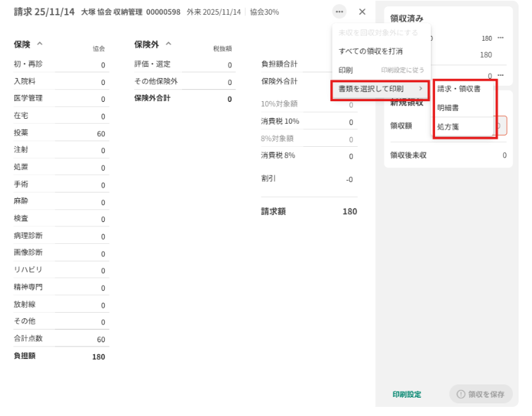The height and width of the screenshot is (416, 532).
Task: Choose 印刷 from the dropdown menu
Action: 382,70
